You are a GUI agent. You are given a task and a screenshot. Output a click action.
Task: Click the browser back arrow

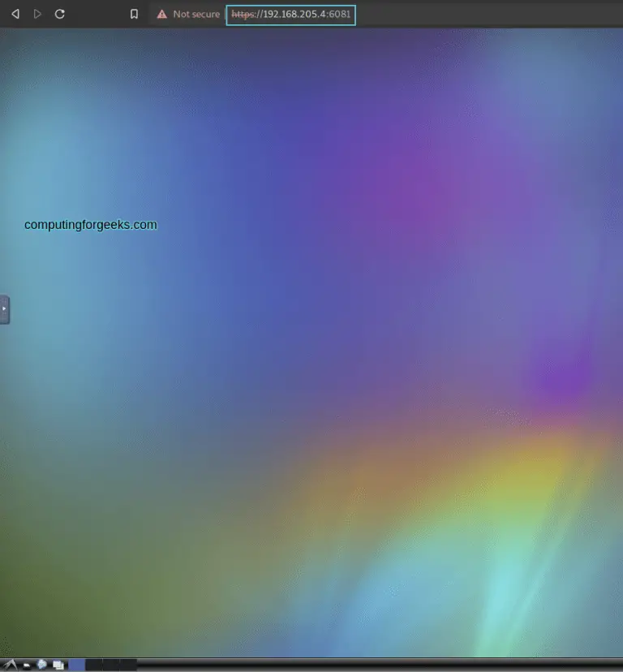(15, 14)
